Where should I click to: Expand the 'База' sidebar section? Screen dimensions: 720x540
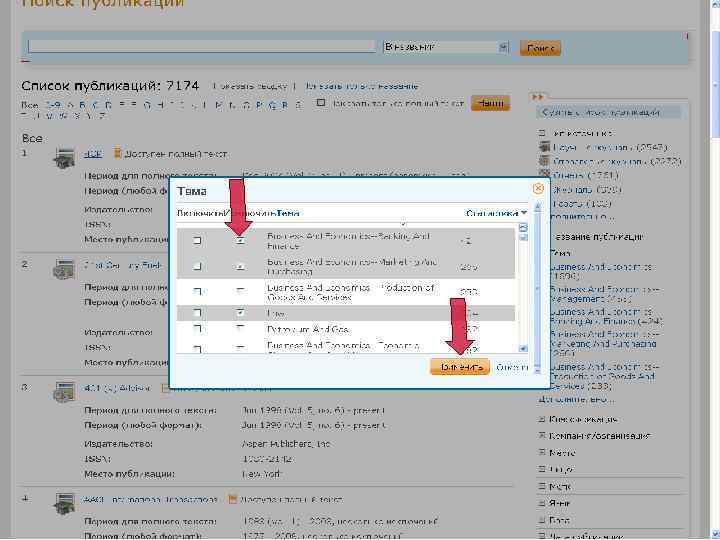point(542,520)
